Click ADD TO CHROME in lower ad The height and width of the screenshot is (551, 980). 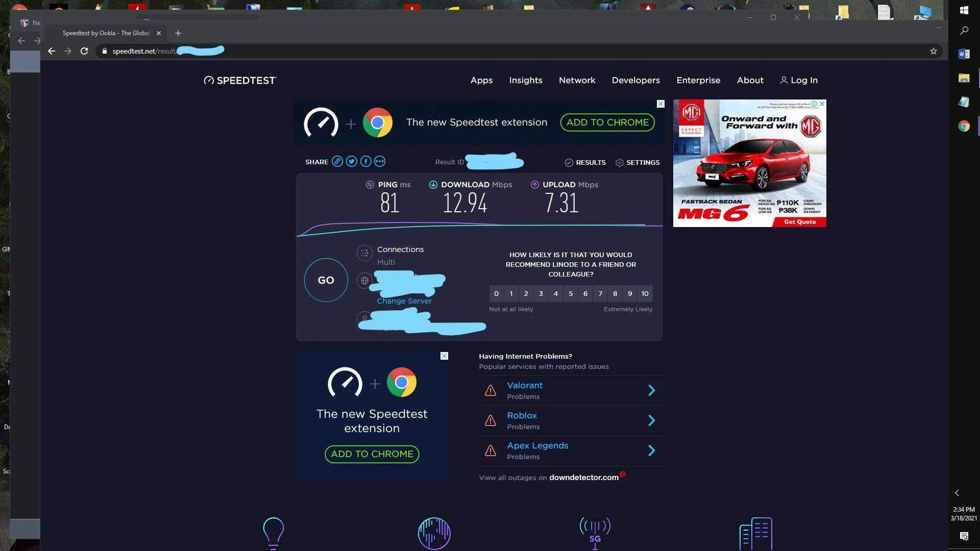click(372, 454)
